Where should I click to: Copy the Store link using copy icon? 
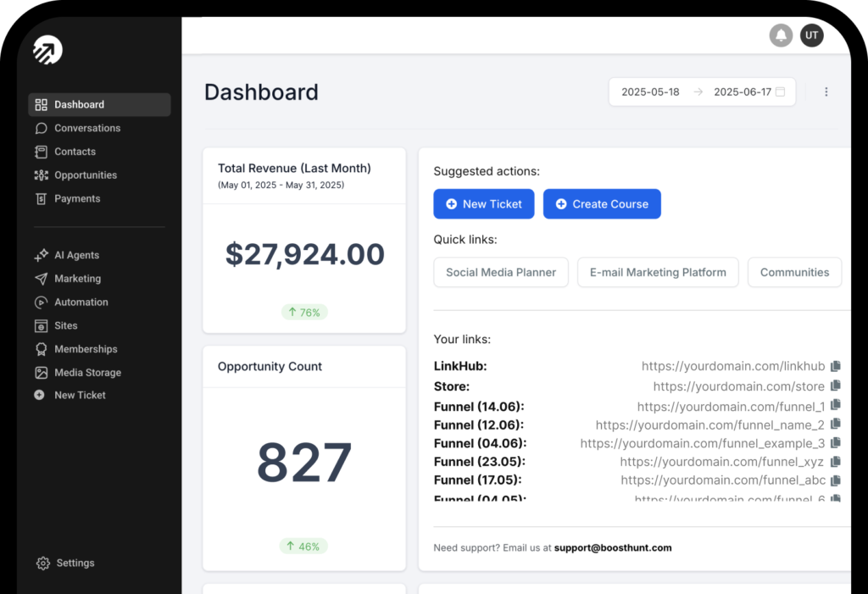[x=836, y=386]
